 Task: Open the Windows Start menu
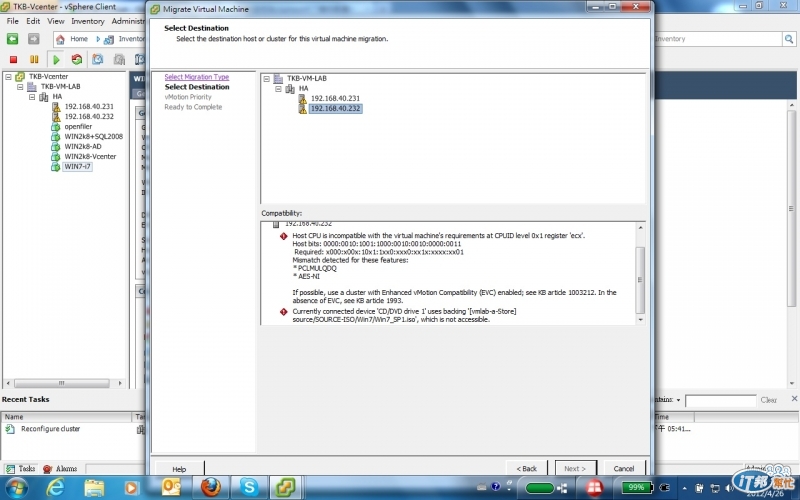[x=16, y=488]
